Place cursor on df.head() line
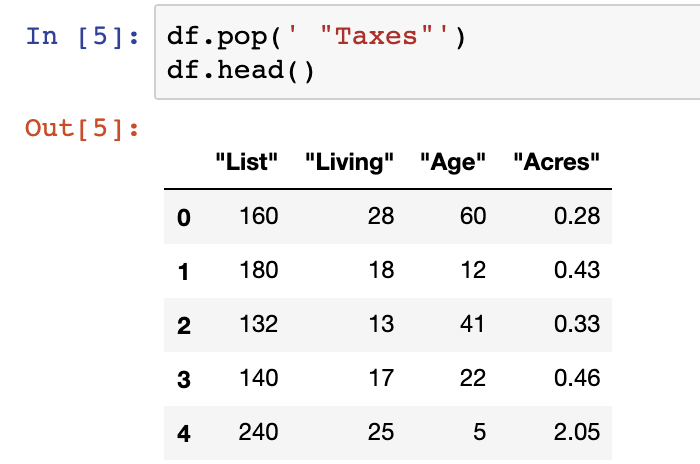Image resolution: width=700 pixels, height=464 pixels. click(241, 71)
